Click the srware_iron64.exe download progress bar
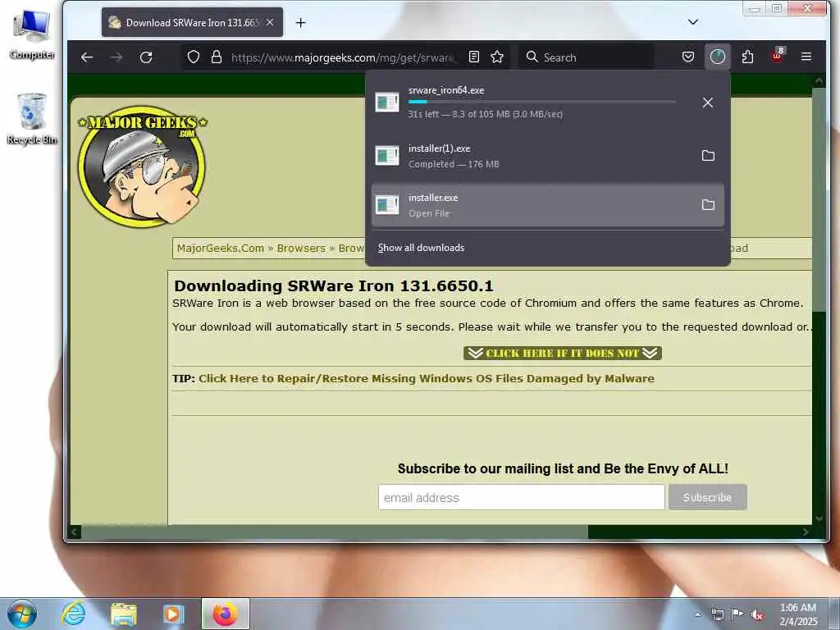 click(541, 101)
